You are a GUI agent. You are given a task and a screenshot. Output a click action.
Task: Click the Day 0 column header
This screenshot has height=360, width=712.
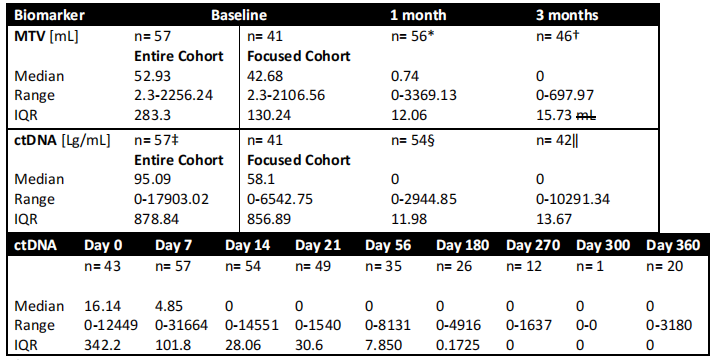tap(104, 246)
